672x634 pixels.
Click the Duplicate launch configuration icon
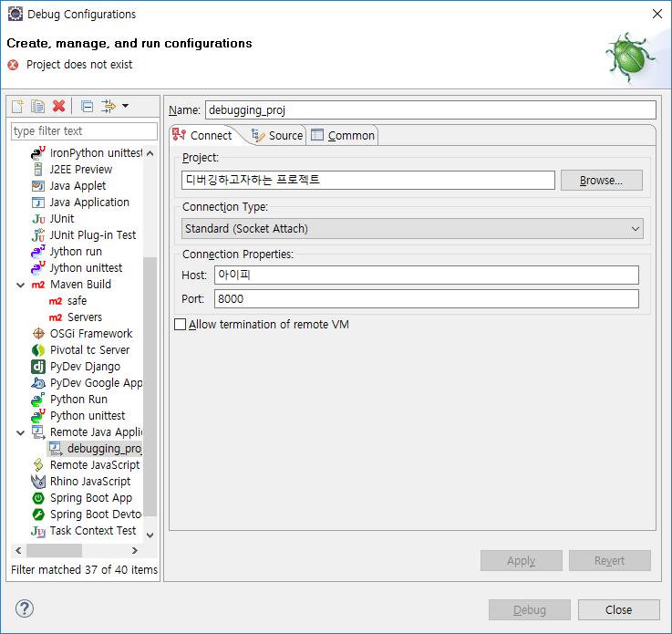[x=38, y=106]
